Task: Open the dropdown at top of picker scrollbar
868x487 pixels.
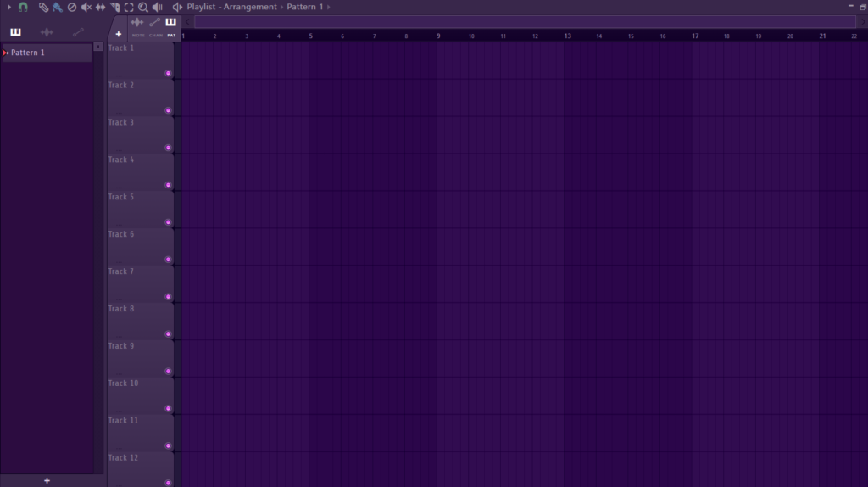Action: [98, 47]
